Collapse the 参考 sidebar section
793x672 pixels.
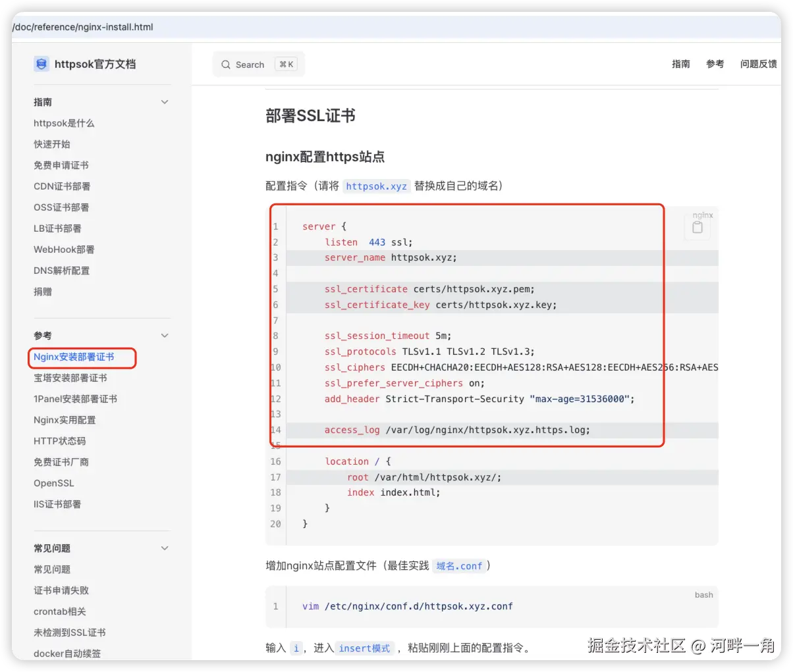click(x=165, y=336)
